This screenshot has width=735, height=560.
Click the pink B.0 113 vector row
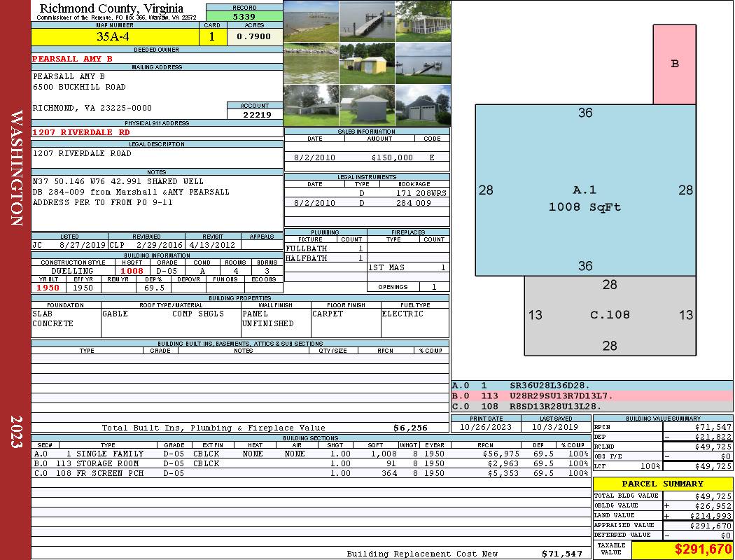591,395
